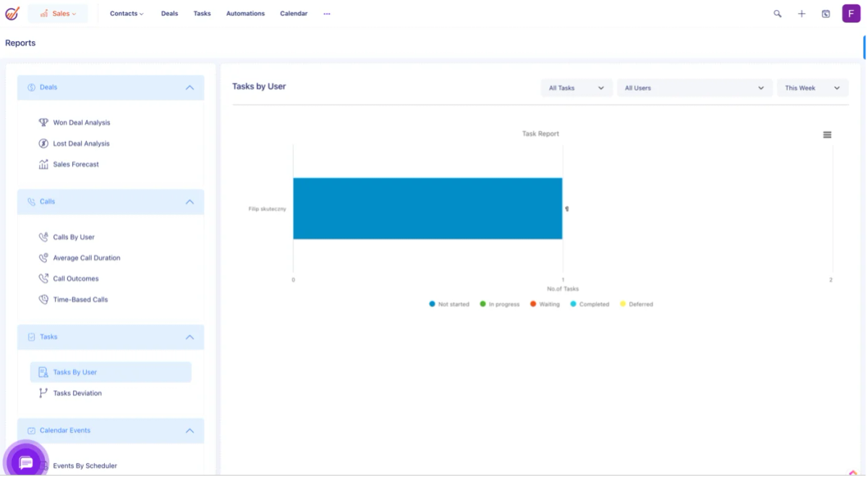Screen dimensions: 868x477
Task: Click the plus quick-add icon
Action: (801, 14)
